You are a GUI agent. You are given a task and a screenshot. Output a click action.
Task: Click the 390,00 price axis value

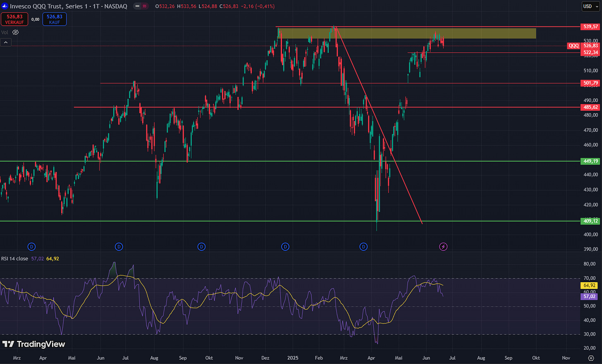(590, 249)
